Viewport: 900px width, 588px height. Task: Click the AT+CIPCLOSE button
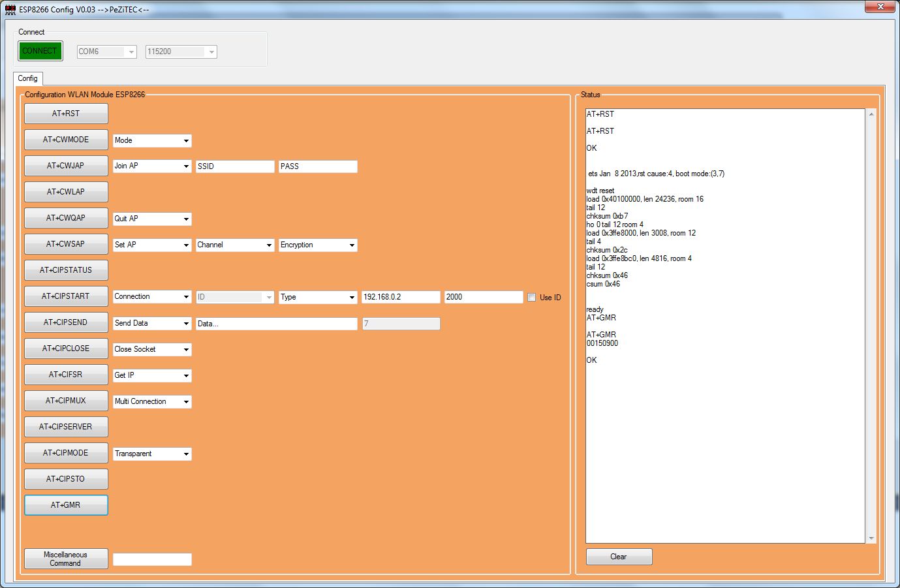66,348
